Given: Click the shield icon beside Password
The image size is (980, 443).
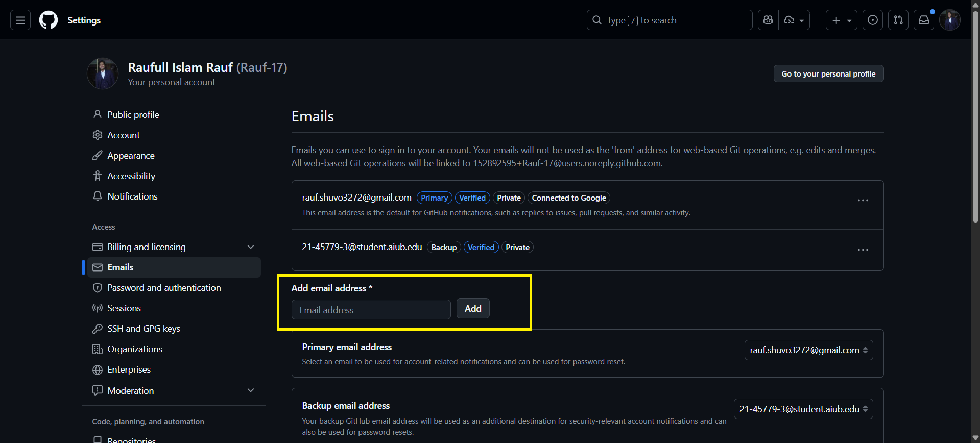Looking at the screenshot, I should pos(98,288).
